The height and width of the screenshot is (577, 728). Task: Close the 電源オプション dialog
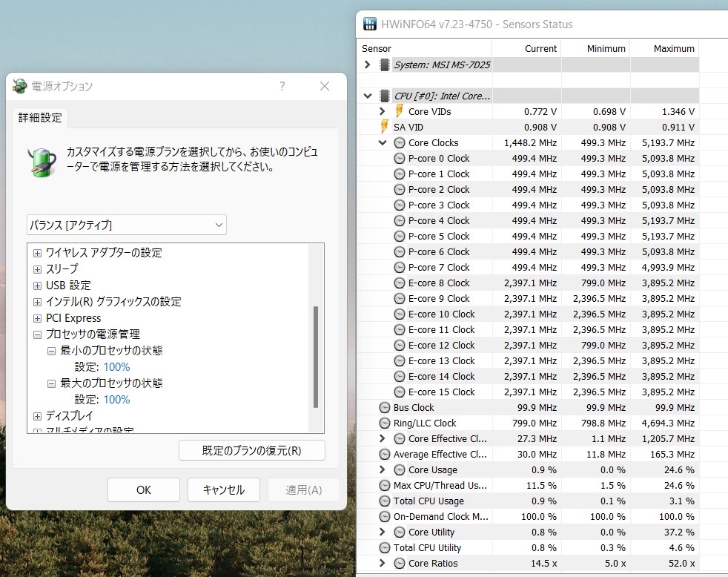click(x=325, y=86)
